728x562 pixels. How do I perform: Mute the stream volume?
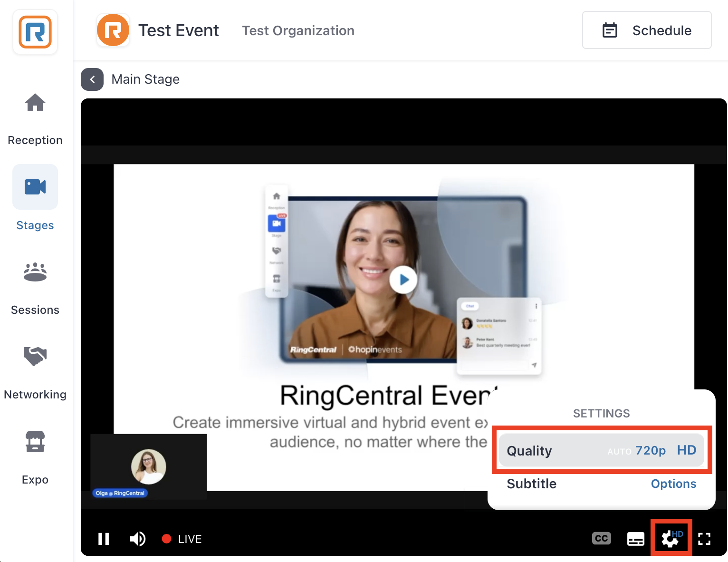pos(138,539)
